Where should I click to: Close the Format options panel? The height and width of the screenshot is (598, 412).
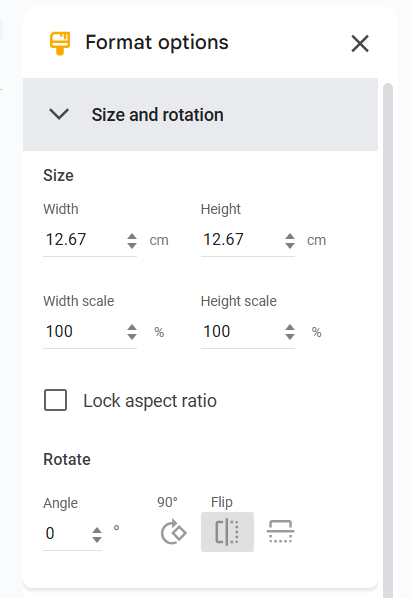(360, 43)
